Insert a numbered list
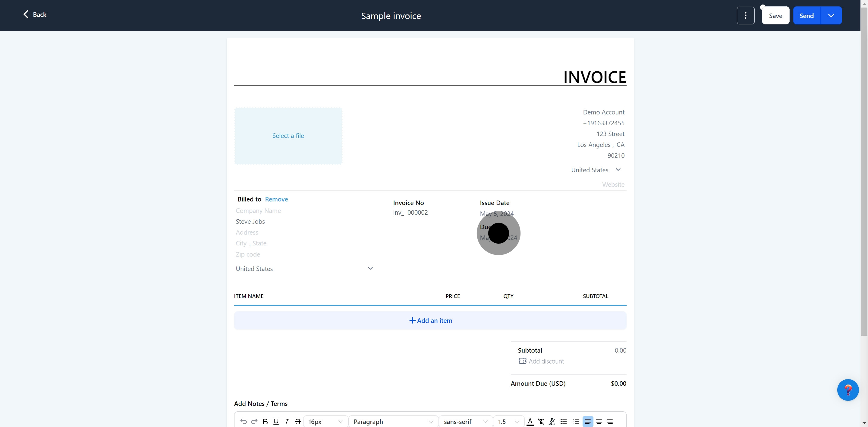This screenshot has height=427, width=868. click(576, 421)
